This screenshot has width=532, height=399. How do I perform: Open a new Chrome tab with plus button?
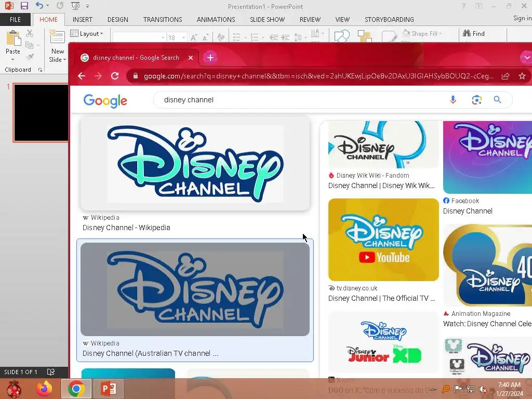(x=210, y=58)
